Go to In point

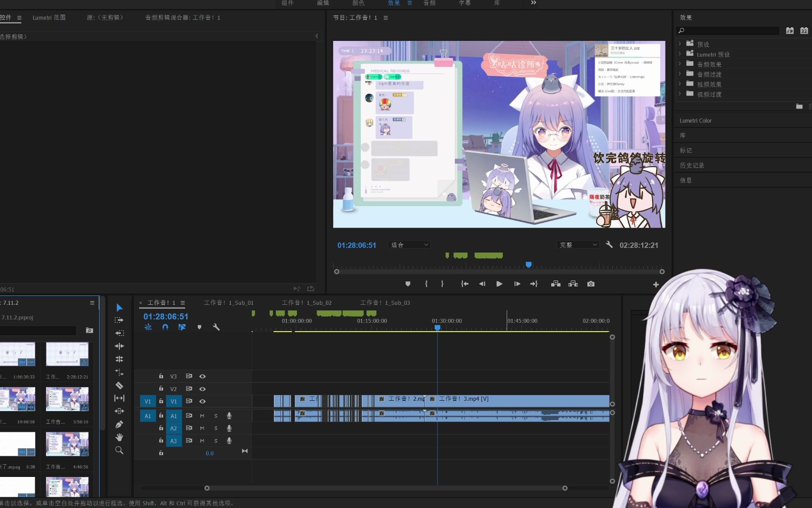(x=464, y=284)
